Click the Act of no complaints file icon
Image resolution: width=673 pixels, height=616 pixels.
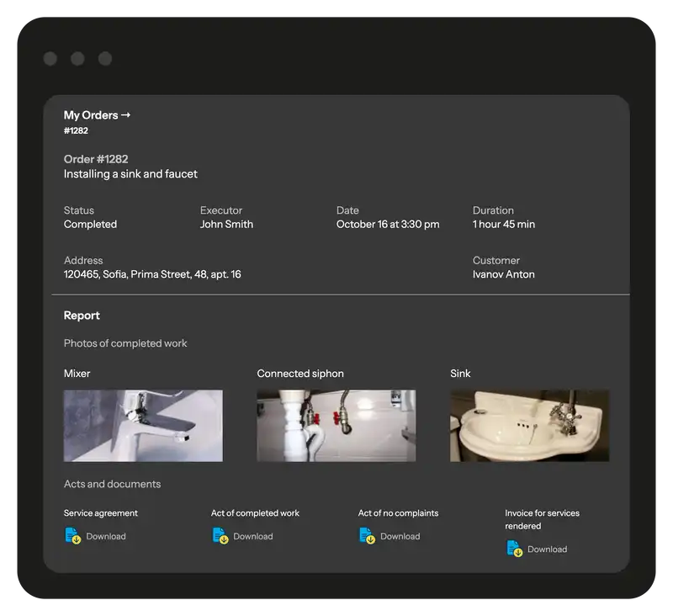367,536
